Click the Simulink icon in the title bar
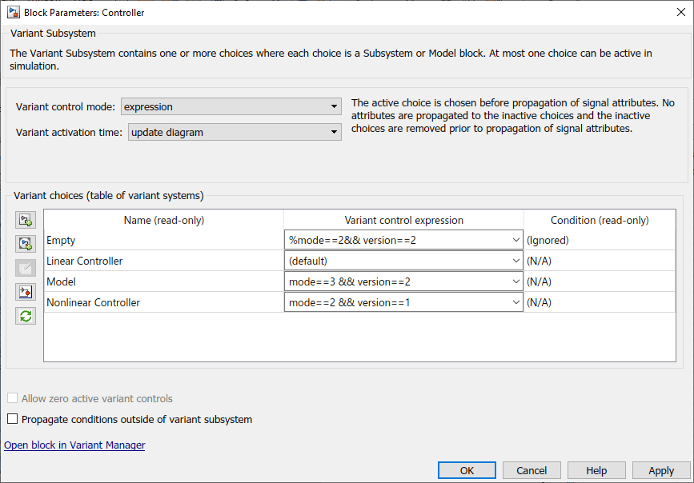The width and height of the screenshot is (694, 483). tap(11, 13)
